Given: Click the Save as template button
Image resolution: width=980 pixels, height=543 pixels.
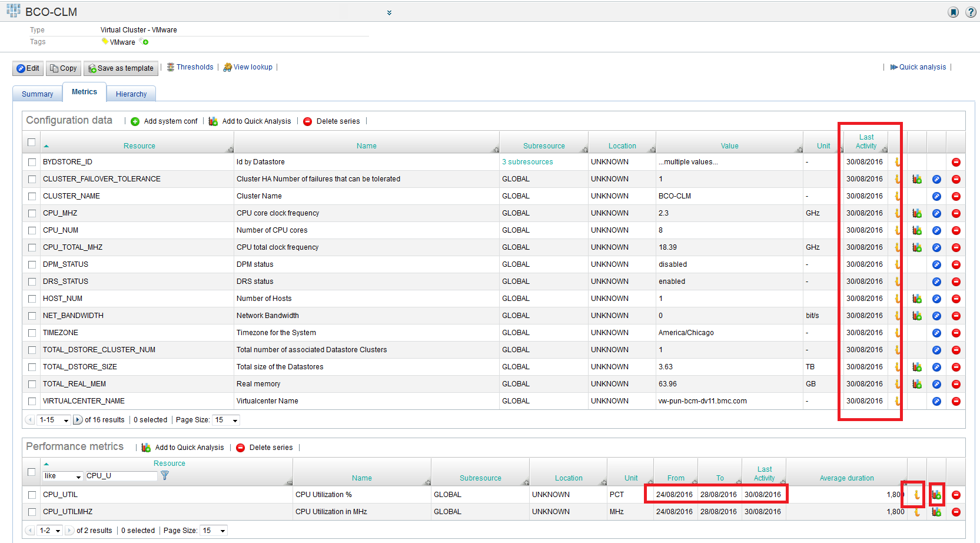Looking at the screenshot, I should pos(121,68).
